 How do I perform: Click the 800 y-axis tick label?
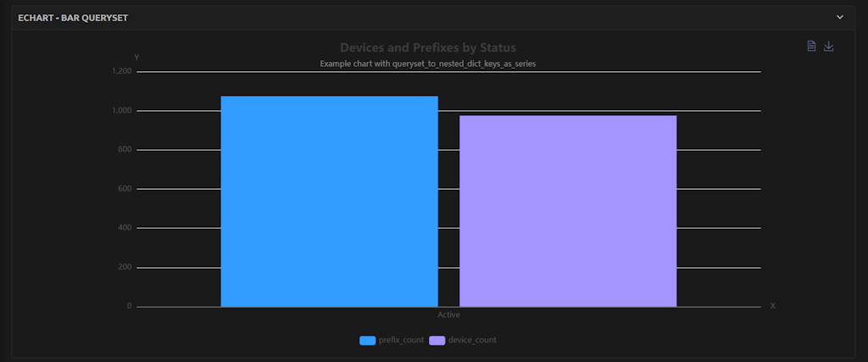(x=125, y=150)
